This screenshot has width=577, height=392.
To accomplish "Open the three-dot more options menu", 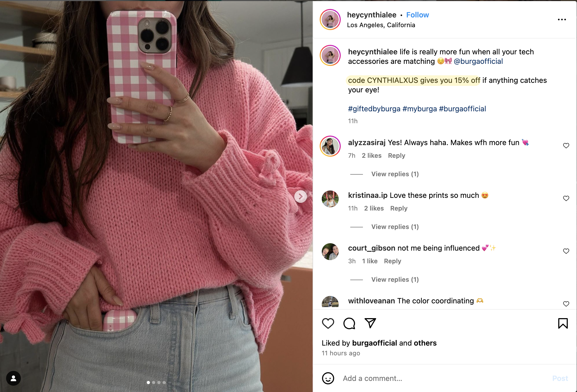I will click(562, 20).
